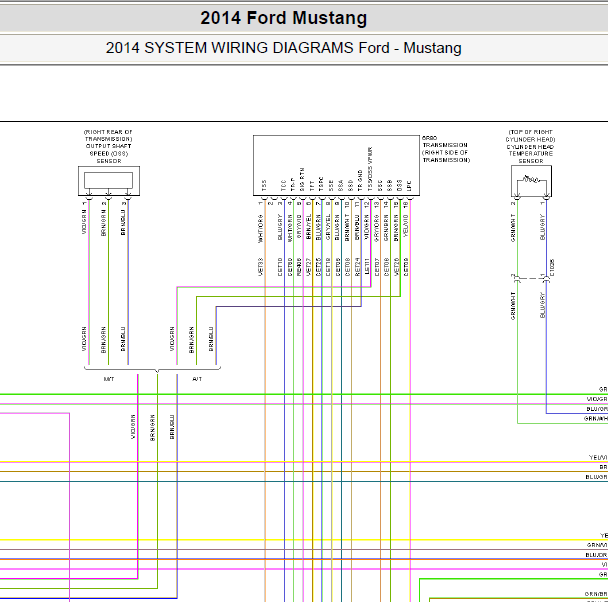
Task: Click the "TR GND" pin label in transmission box
Action: coord(360,180)
